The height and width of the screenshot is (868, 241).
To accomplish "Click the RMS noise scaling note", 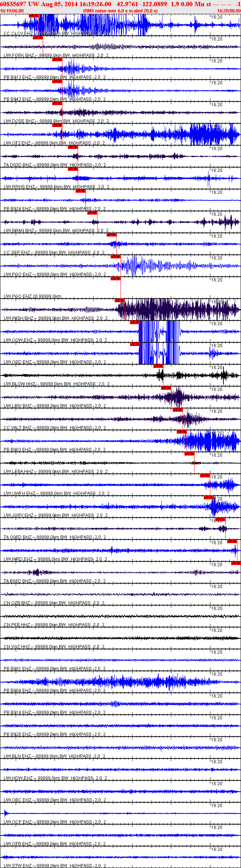I will [x=120, y=11].
